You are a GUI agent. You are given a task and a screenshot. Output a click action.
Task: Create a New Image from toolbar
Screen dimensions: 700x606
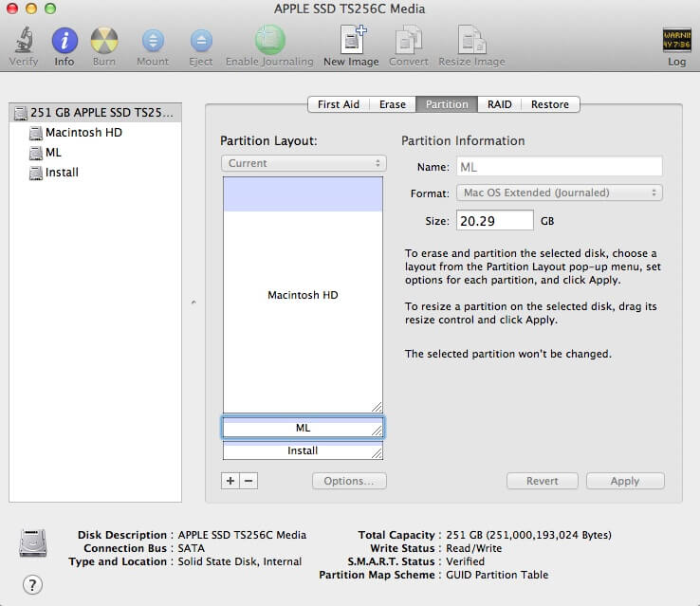pos(353,39)
